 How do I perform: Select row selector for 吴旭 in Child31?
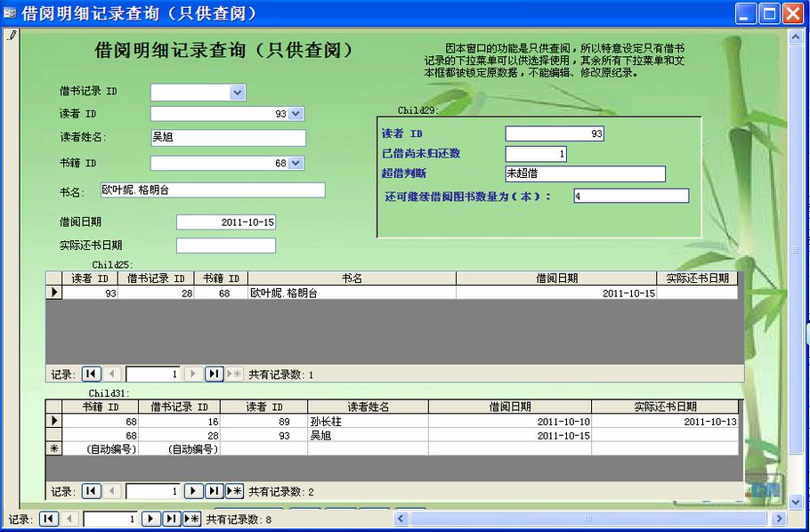tap(53, 435)
